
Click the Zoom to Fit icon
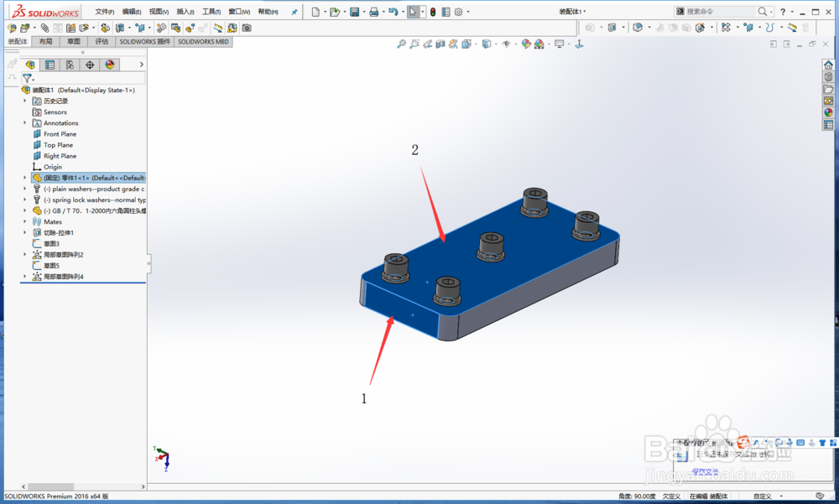(401, 44)
